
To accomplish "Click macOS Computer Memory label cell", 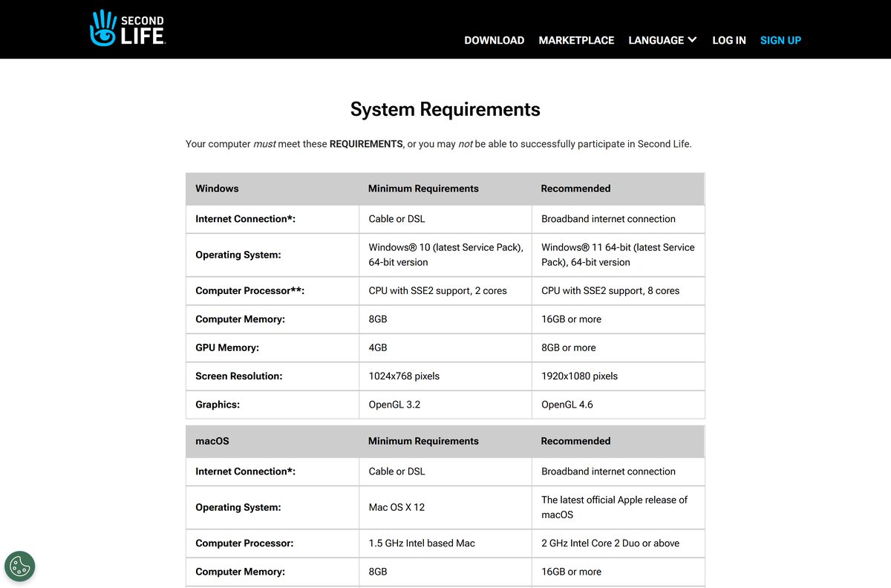I will pyautogui.click(x=272, y=572).
